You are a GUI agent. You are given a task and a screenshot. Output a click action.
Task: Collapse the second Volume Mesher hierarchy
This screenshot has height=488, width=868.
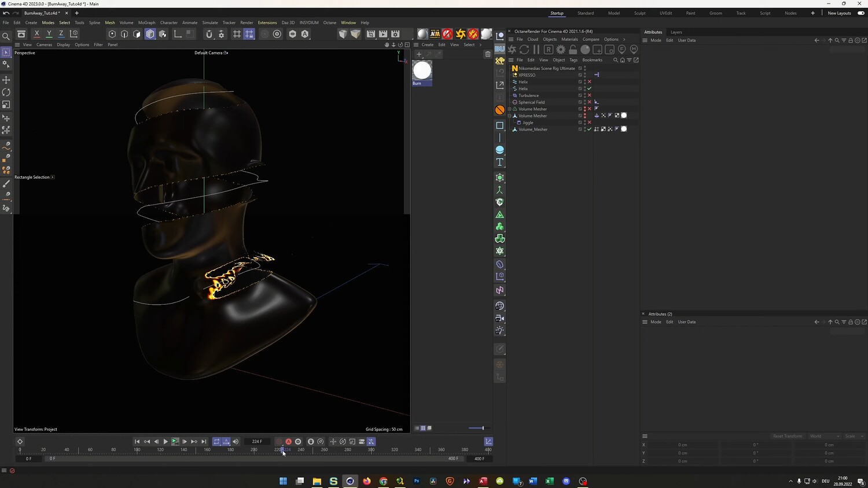510,116
